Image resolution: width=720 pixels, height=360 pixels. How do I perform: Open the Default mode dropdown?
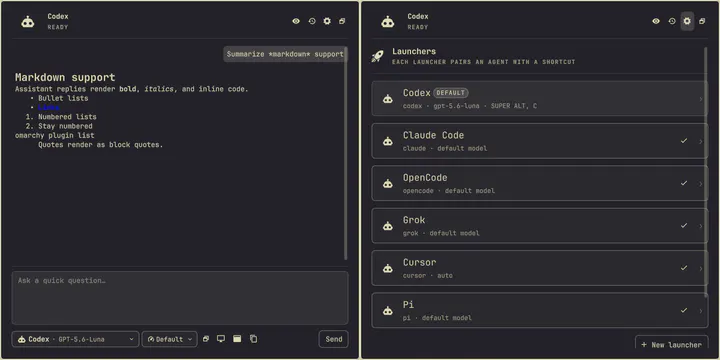click(169, 339)
